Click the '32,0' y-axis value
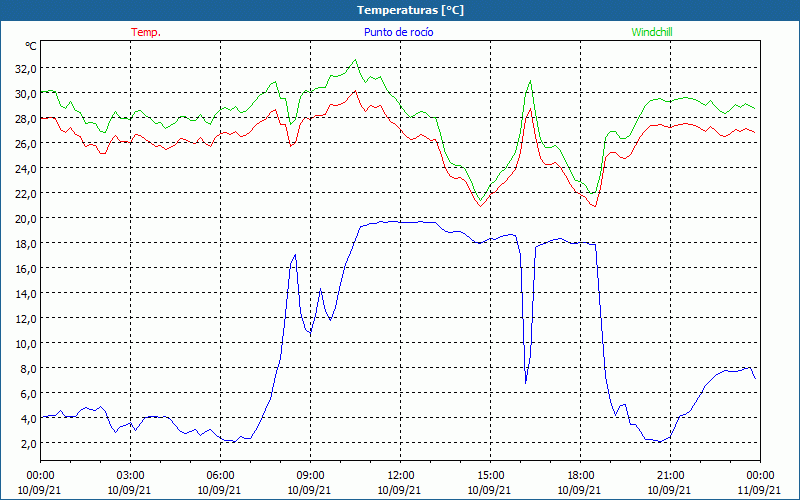 26,68
